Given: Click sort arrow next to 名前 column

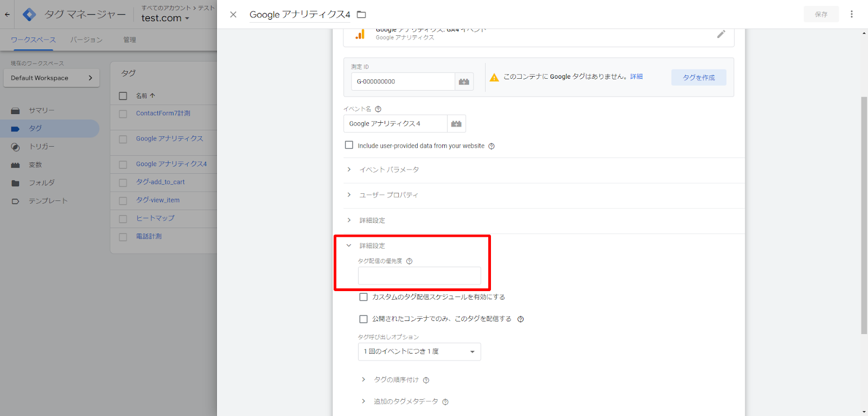Looking at the screenshot, I should (152, 96).
